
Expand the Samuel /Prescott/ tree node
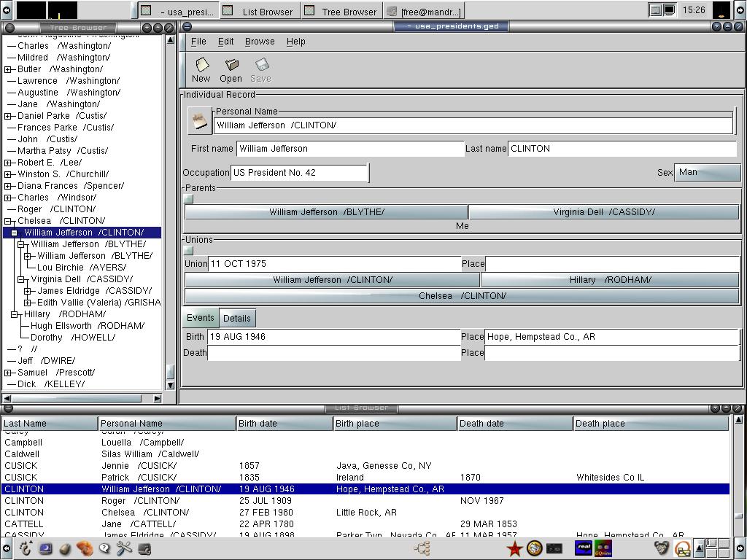tap(7, 373)
